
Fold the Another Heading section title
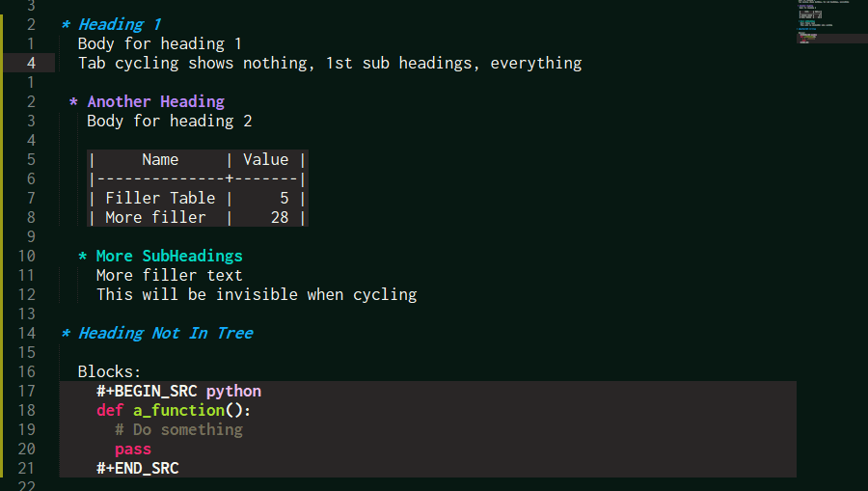(x=155, y=102)
